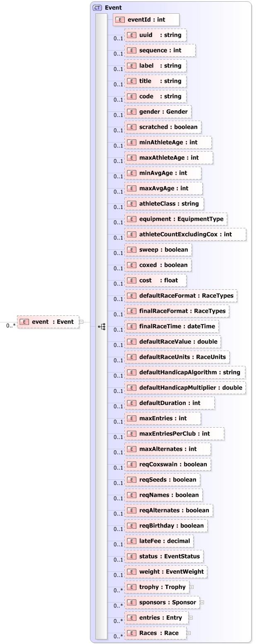Select athleteCountExcludingCox : int element

coord(185,234)
